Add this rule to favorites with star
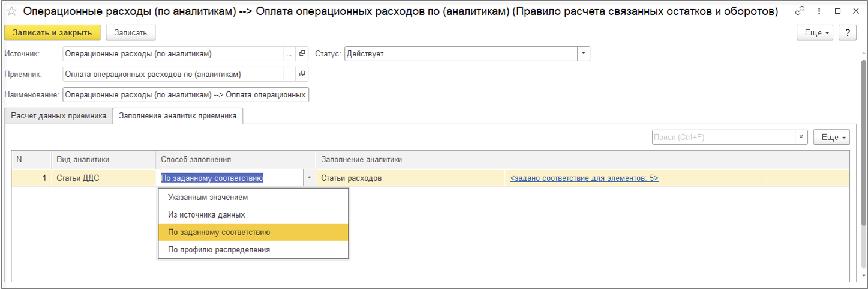The height and width of the screenshot is (289, 868). pos(11,11)
